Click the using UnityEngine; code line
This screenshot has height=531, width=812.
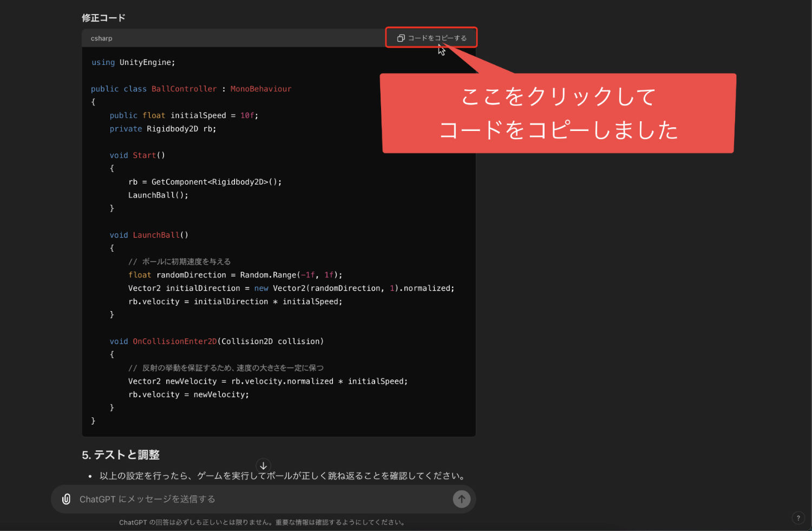[133, 62]
